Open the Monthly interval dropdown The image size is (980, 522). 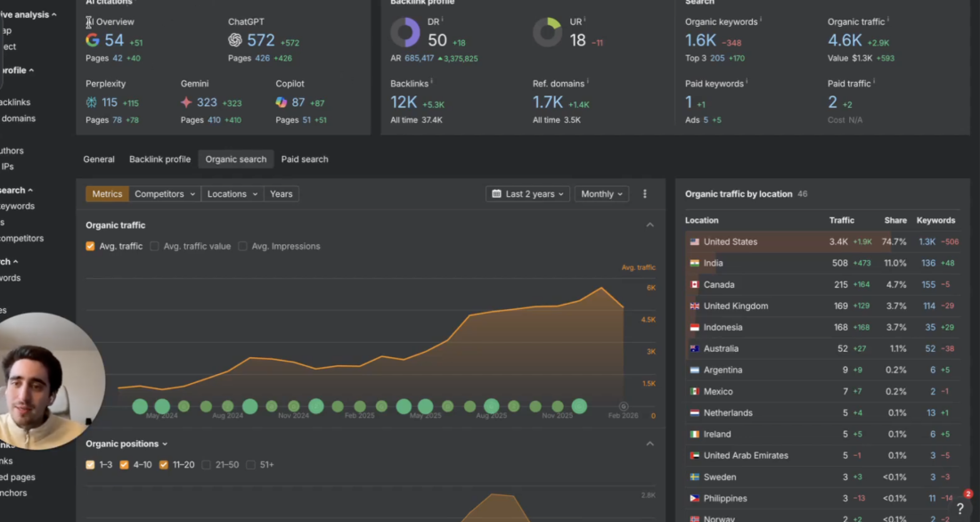click(x=601, y=194)
